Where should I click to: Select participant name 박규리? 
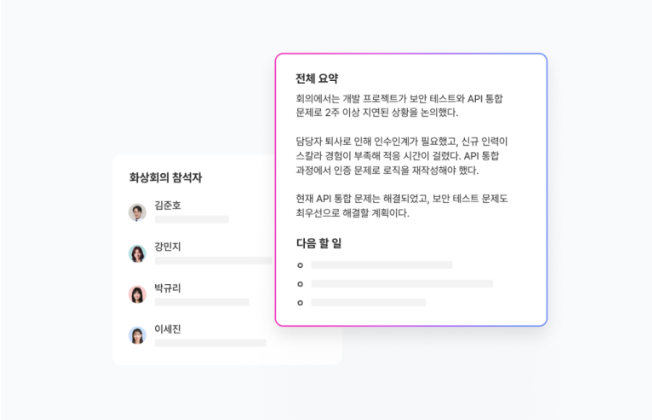click(x=168, y=287)
